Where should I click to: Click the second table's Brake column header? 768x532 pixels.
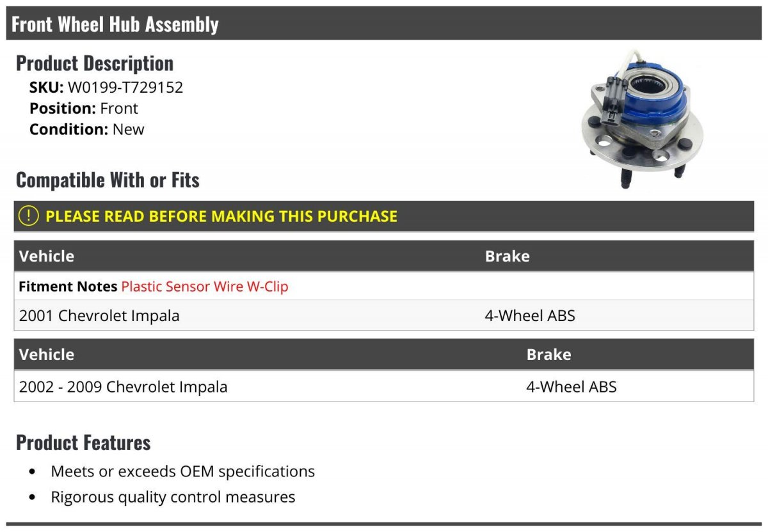pos(549,355)
